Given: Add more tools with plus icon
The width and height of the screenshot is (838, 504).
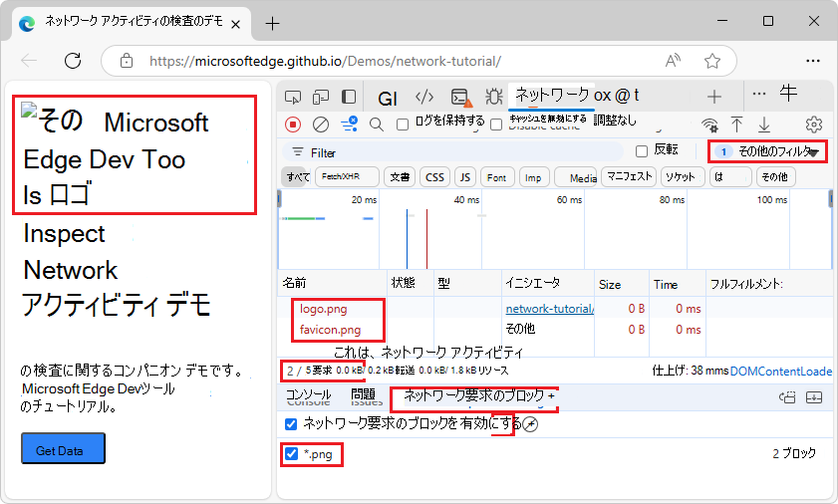Looking at the screenshot, I should pos(714,97).
